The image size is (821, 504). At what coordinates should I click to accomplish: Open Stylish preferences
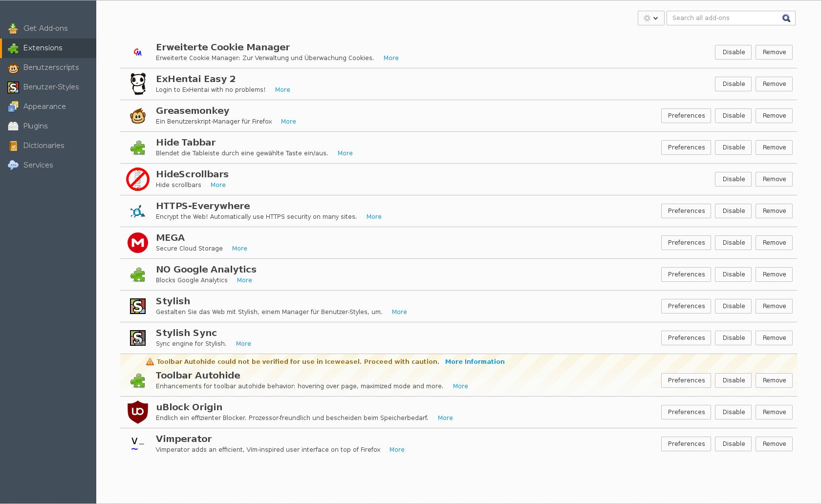[x=686, y=306]
